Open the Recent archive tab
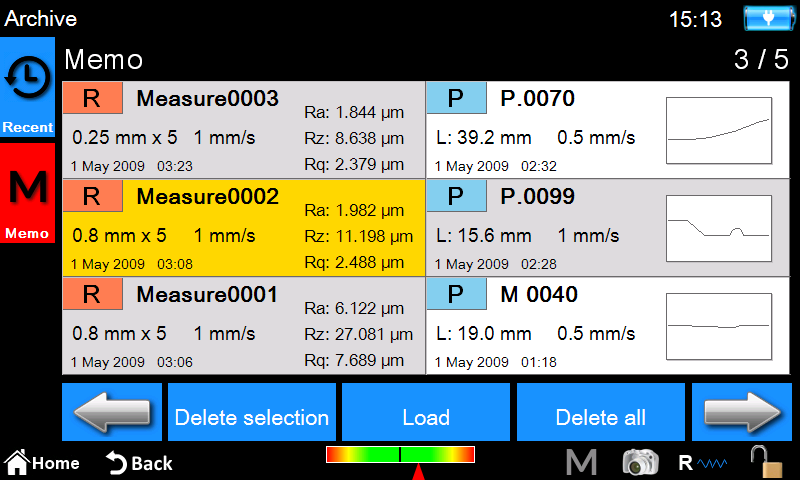 [28, 88]
